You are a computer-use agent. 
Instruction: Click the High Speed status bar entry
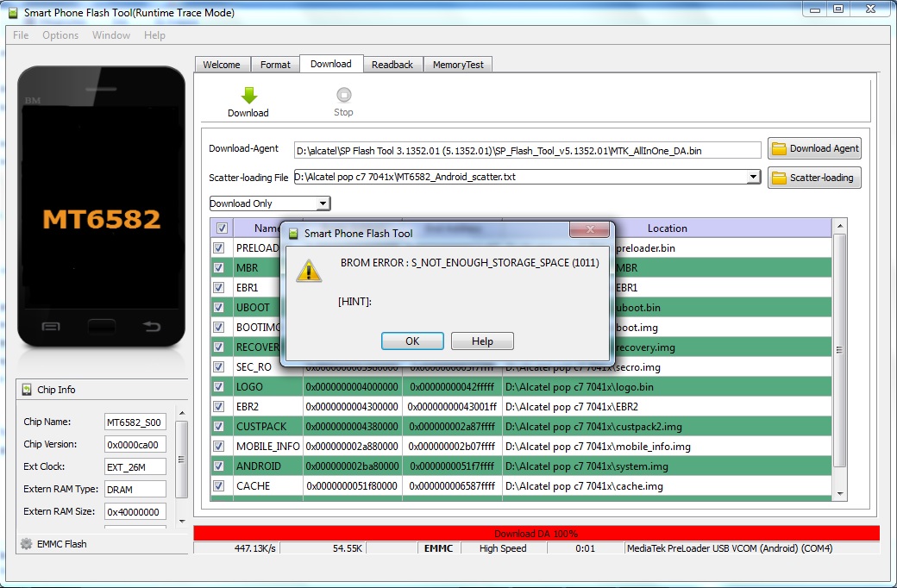(503, 548)
